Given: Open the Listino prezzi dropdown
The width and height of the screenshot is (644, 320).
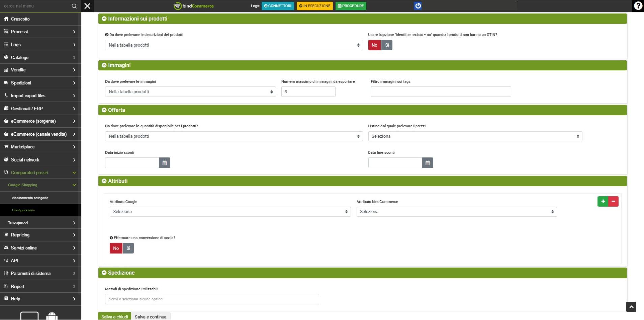Looking at the screenshot, I should (x=475, y=136).
